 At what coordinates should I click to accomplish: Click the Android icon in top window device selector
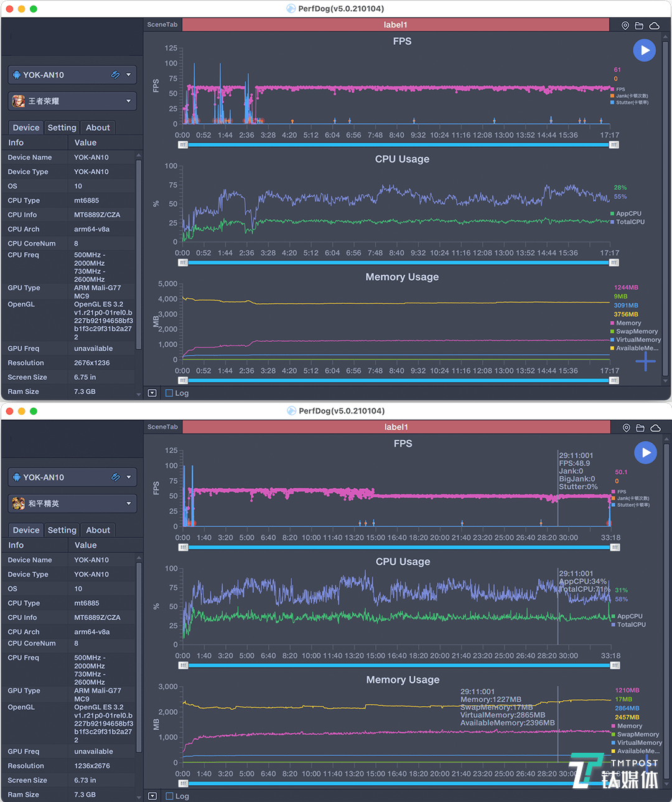click(17, 75)
